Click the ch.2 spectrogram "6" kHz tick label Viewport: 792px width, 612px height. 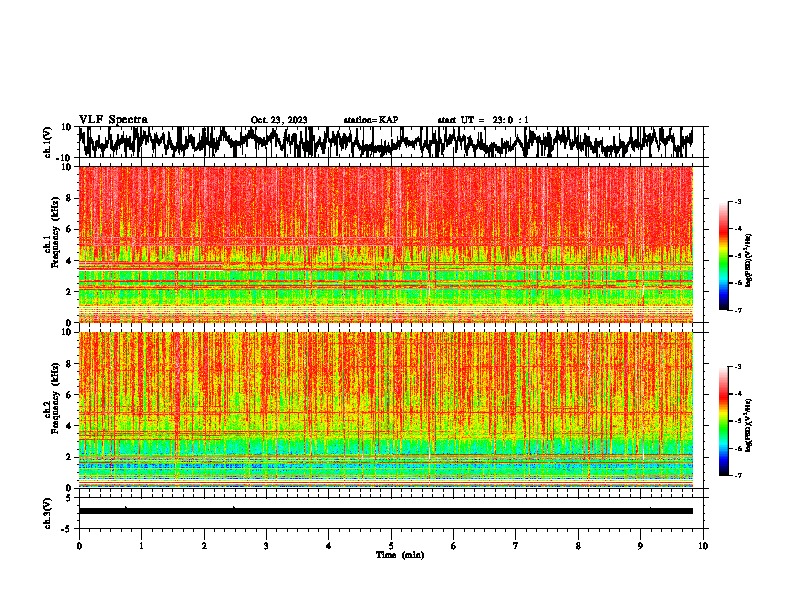pos(69,395)
